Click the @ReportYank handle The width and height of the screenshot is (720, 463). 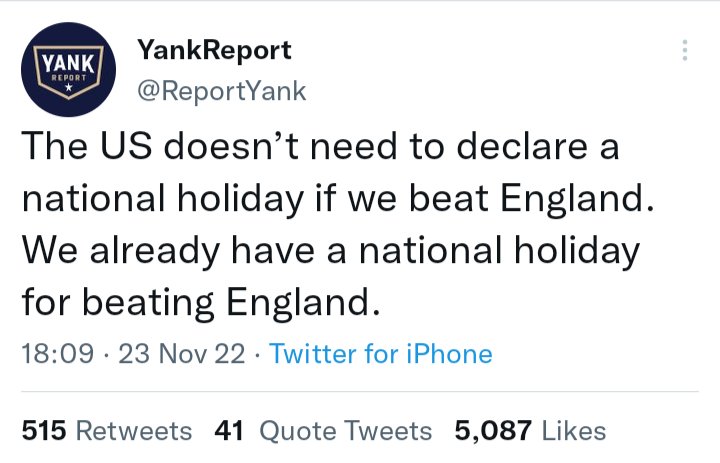point(220,92)
